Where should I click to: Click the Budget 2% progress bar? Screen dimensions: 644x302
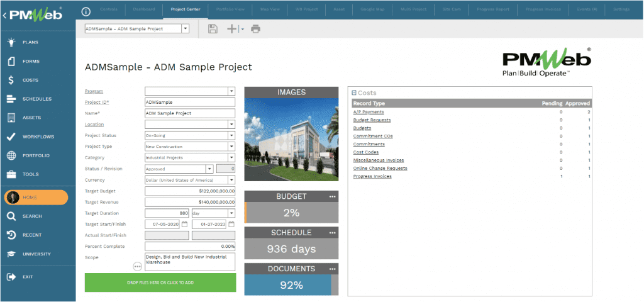point(292,213)
